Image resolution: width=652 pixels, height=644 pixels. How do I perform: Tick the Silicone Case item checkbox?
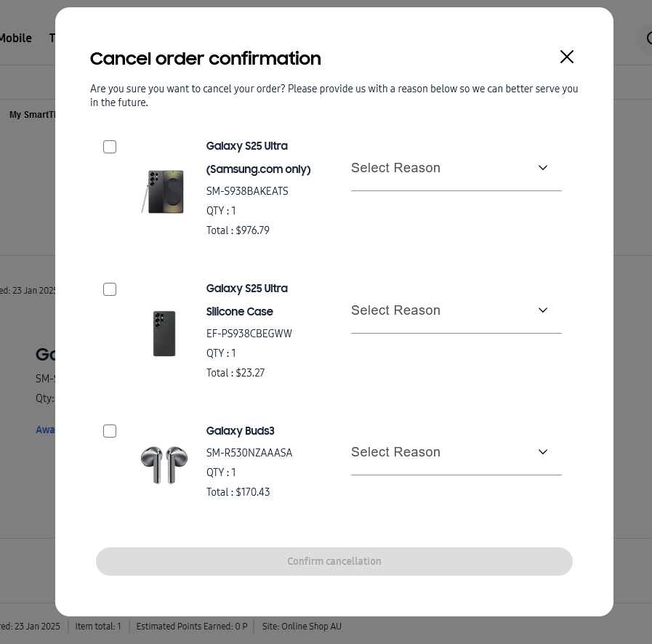[110, 289]
